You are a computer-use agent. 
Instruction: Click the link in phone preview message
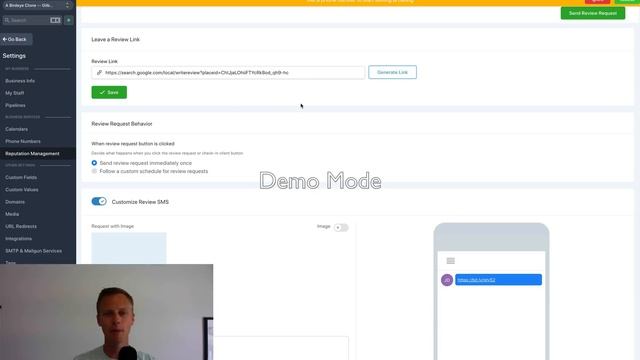pos(476,280)
